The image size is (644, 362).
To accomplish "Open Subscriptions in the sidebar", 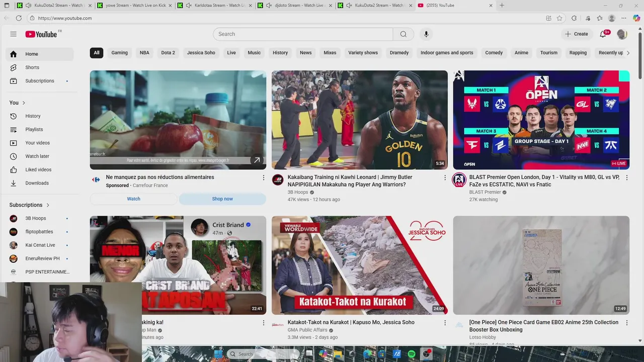I will pyautogui.click(x=39, y=81).
